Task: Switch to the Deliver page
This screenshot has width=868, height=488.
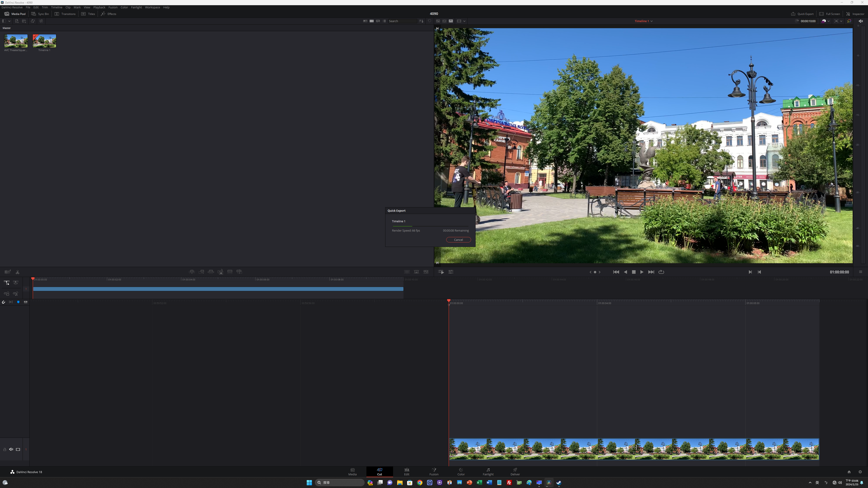Action: (515, 472)
